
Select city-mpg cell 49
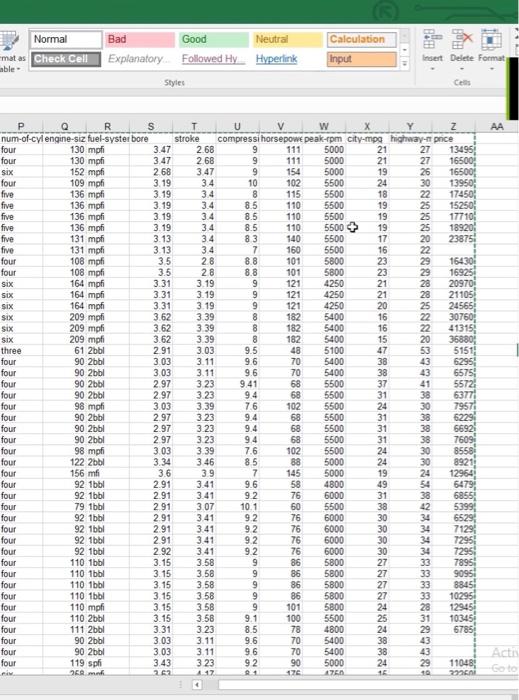[367, 485]
